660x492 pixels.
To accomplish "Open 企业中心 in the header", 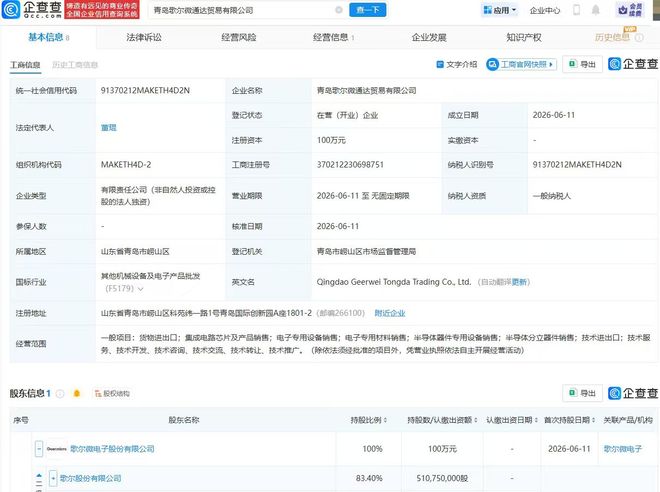I will point(545,11).
